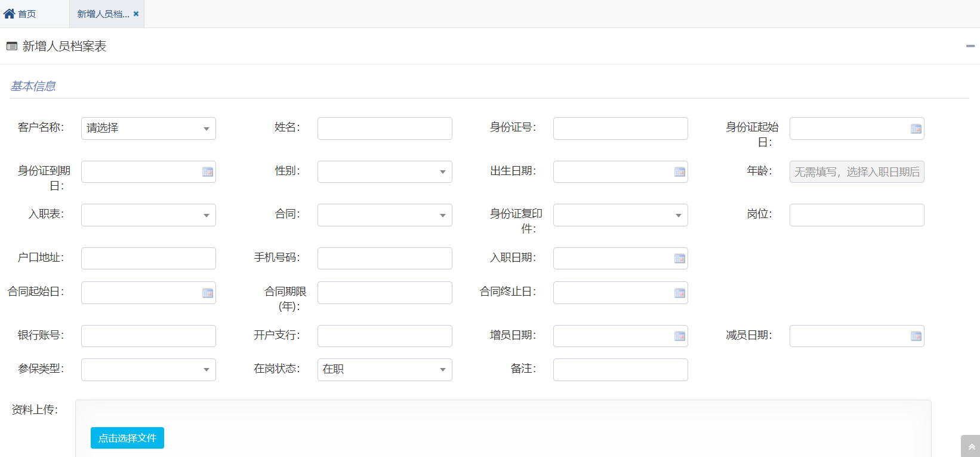Screen dimensions: 980x457
Task: Focus the 手机号码 text box
Action: pos(384,259)
